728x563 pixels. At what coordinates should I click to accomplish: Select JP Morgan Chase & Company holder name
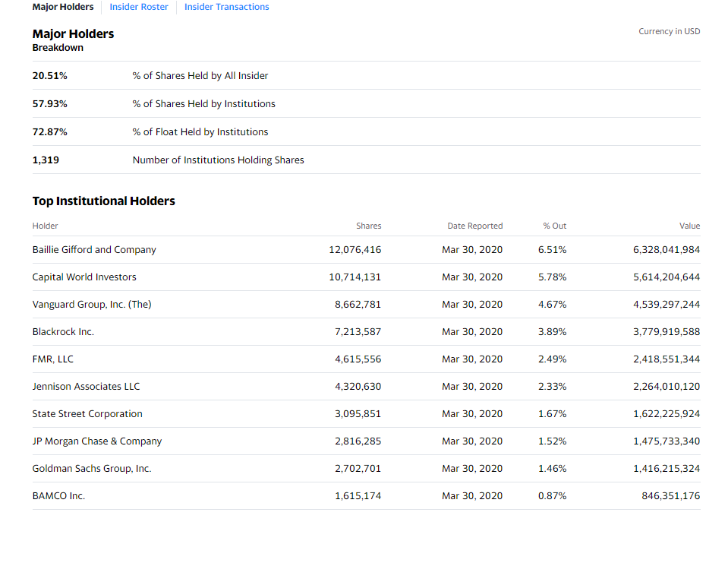pos(97,441)
